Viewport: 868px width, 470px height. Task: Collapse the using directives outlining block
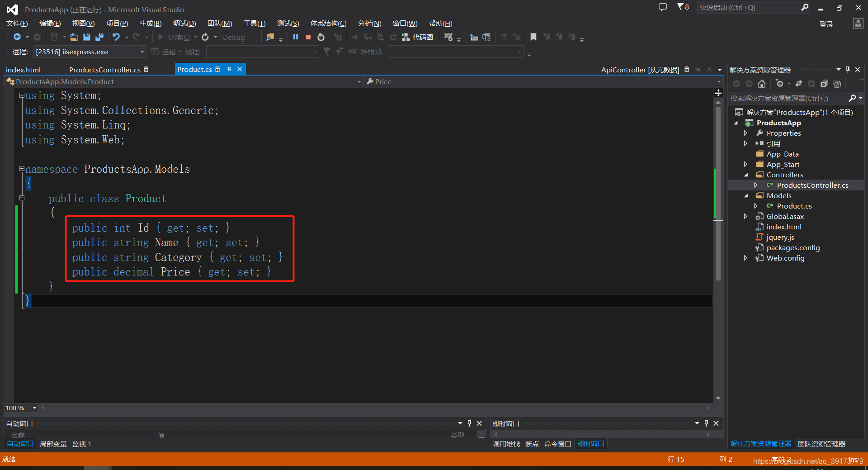point(22,95)
